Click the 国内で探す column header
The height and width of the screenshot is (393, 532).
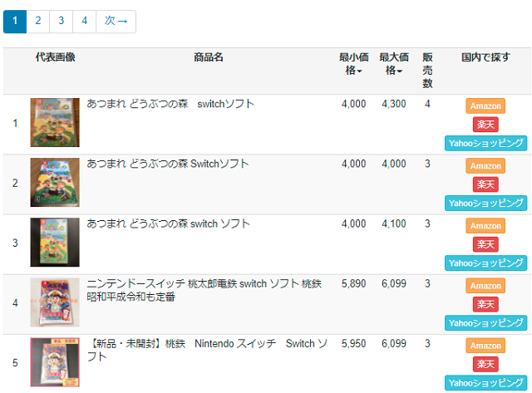[485, 57]
